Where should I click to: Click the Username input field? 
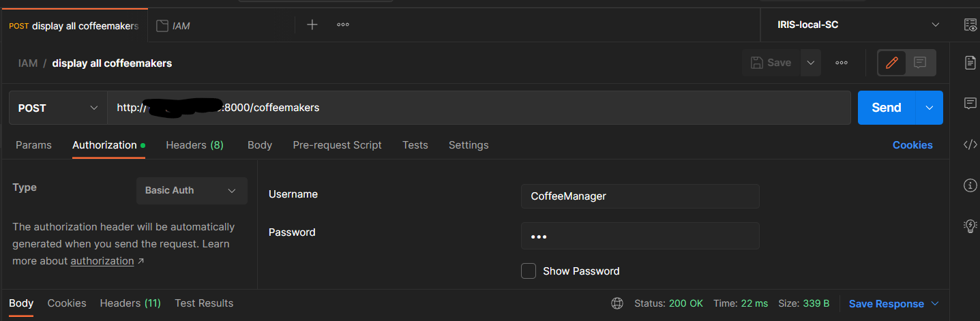point(640,196)
